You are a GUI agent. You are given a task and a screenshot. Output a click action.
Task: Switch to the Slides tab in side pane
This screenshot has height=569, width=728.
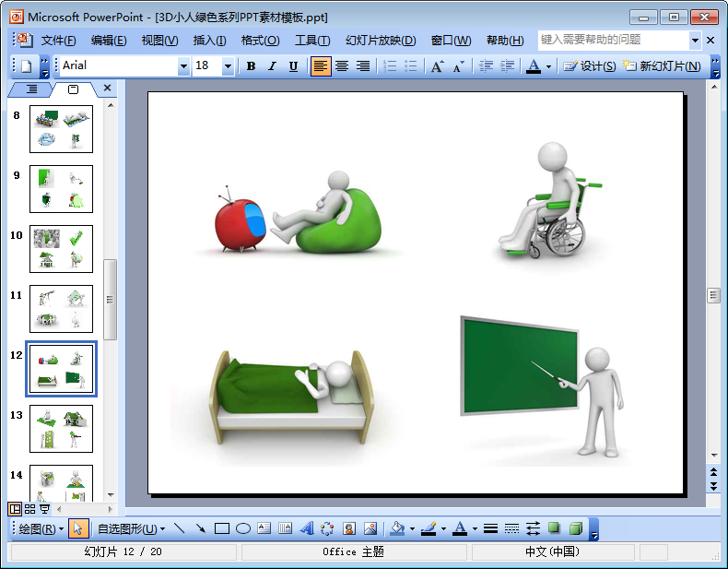(74, 89)
